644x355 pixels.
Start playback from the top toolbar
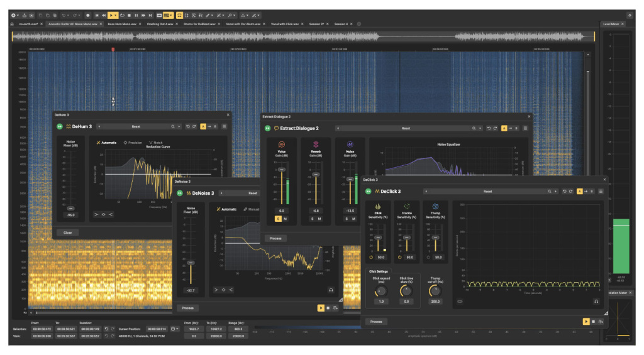111,15
